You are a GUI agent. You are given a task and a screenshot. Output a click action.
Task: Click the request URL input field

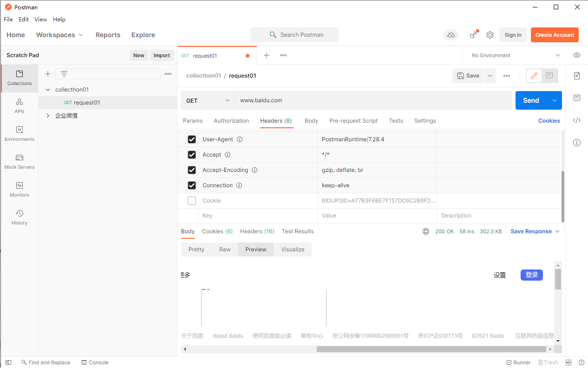(373, 100)
